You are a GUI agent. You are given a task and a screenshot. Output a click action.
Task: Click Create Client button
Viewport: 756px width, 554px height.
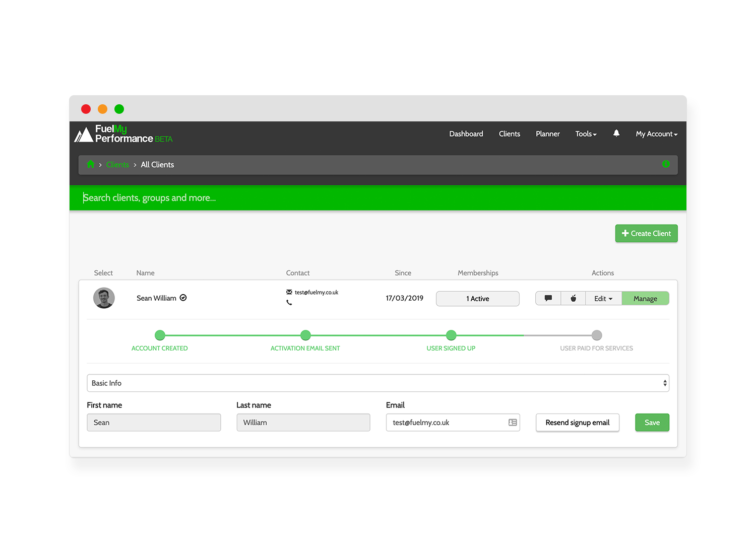coord(646,233)
